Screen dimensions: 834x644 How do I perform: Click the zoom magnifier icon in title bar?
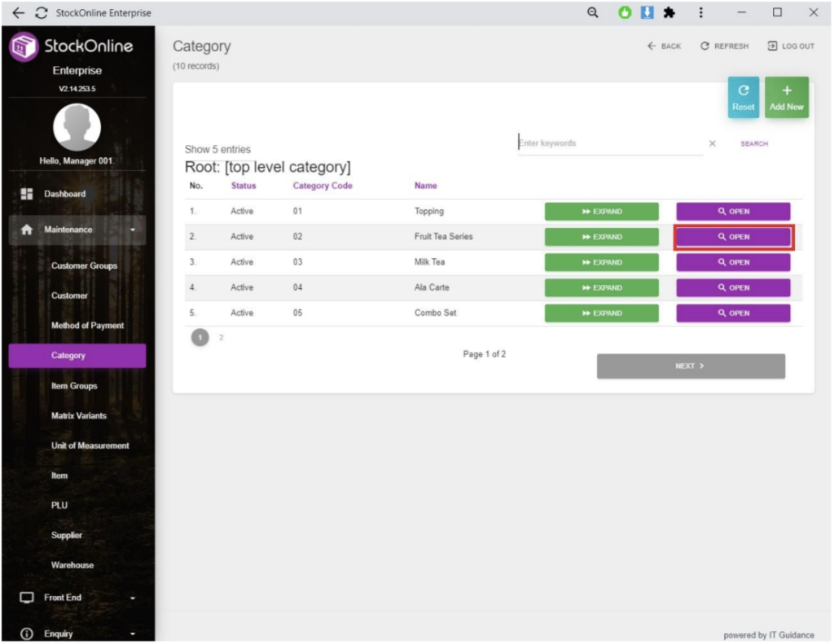point(594,13)
